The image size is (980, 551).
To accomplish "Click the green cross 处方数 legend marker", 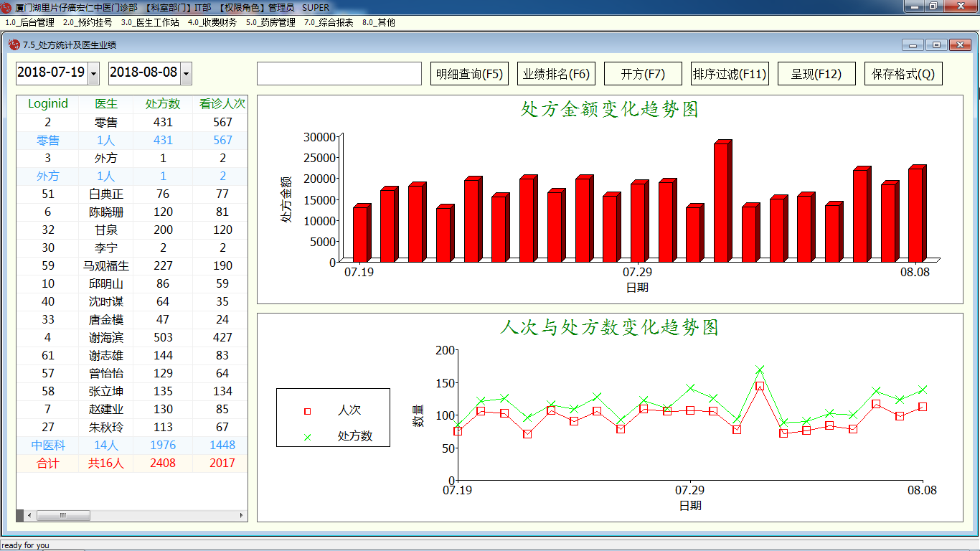I will click(x=308, y=437).
